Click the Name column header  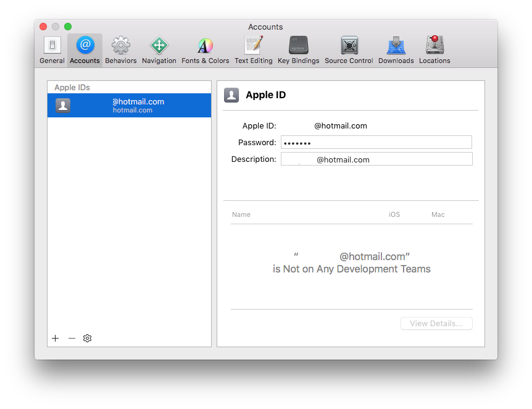[x=241, y=214]
